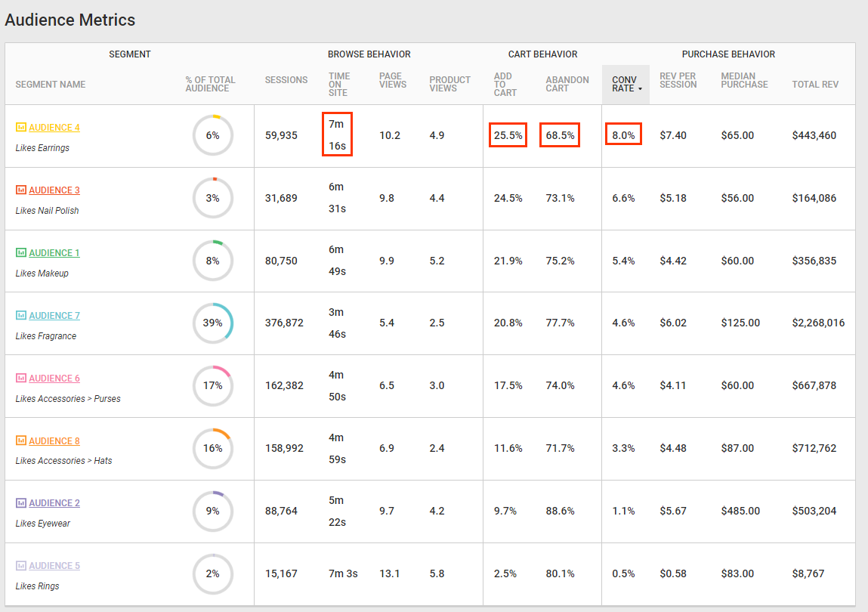Select the 'Likes Nail Polish' description text
868x612 pixels.
coord(47,211)
